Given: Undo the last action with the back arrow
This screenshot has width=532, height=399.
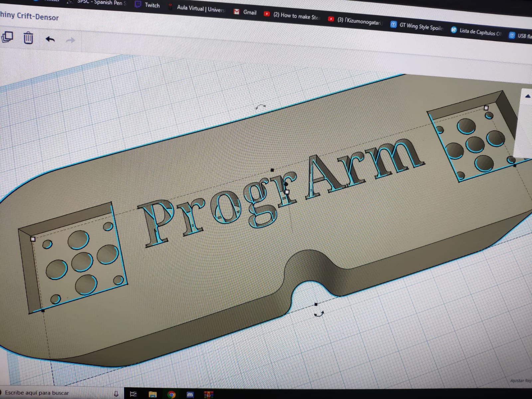Looking at the screenshot, I should tap(50, 39).
